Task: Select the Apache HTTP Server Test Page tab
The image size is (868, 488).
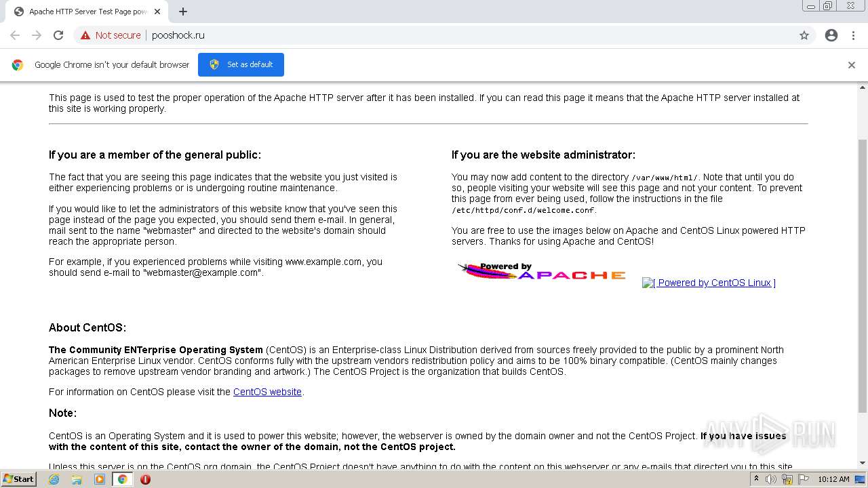Action: click(85, 12)
